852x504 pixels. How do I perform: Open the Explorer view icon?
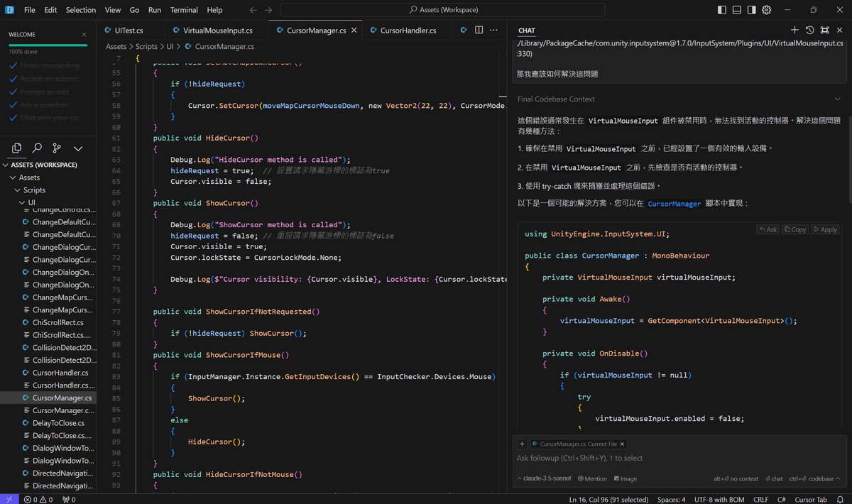[x=17, y=148]
